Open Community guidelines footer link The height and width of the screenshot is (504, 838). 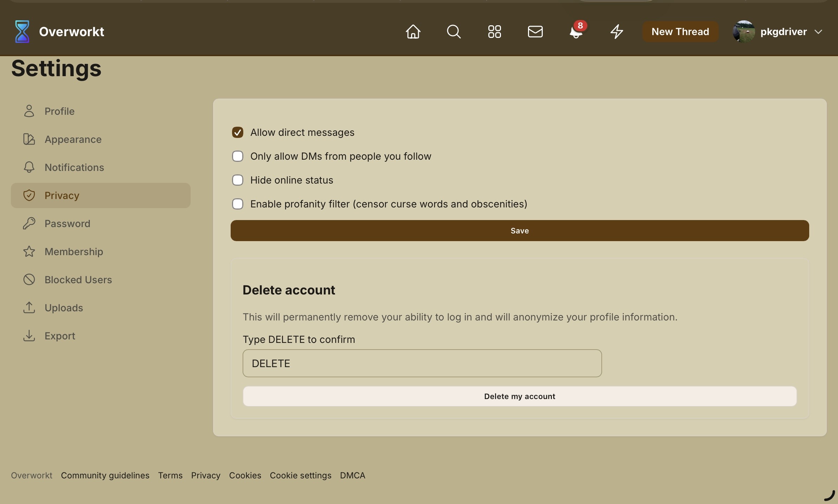[x=105, y=475]
